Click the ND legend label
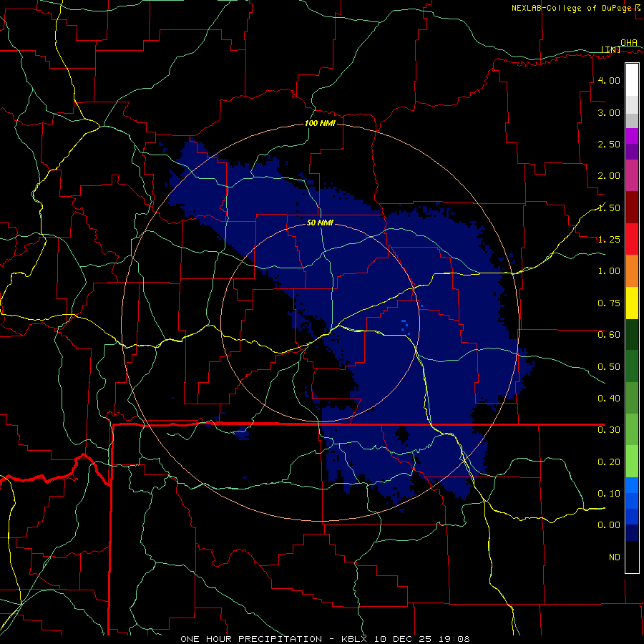The height and width of the screenshot is (644, 644). (x=615, y=557)
